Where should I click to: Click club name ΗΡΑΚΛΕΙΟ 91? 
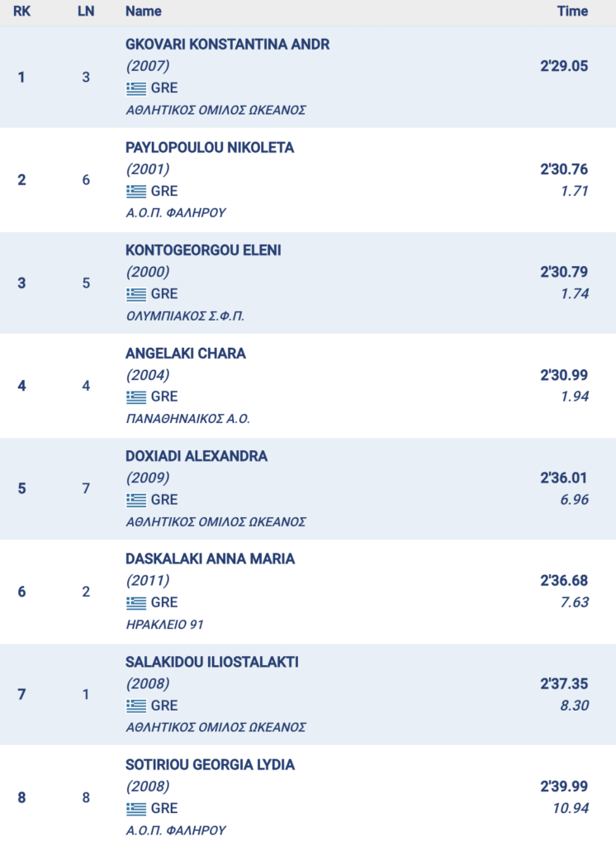[164, 625]
